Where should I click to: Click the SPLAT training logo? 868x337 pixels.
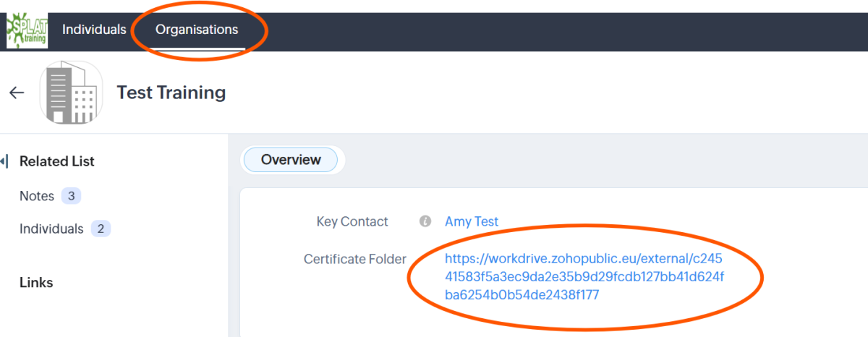coord(27,31)
